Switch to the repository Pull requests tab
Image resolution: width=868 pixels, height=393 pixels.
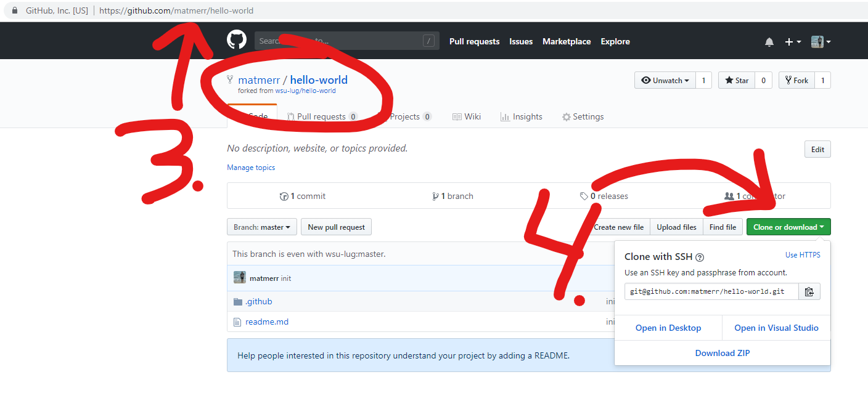[x=322, y=116]
